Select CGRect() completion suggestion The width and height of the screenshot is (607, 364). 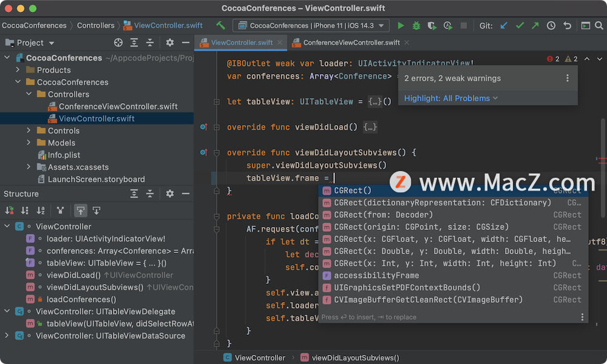[x=453, y=190]
